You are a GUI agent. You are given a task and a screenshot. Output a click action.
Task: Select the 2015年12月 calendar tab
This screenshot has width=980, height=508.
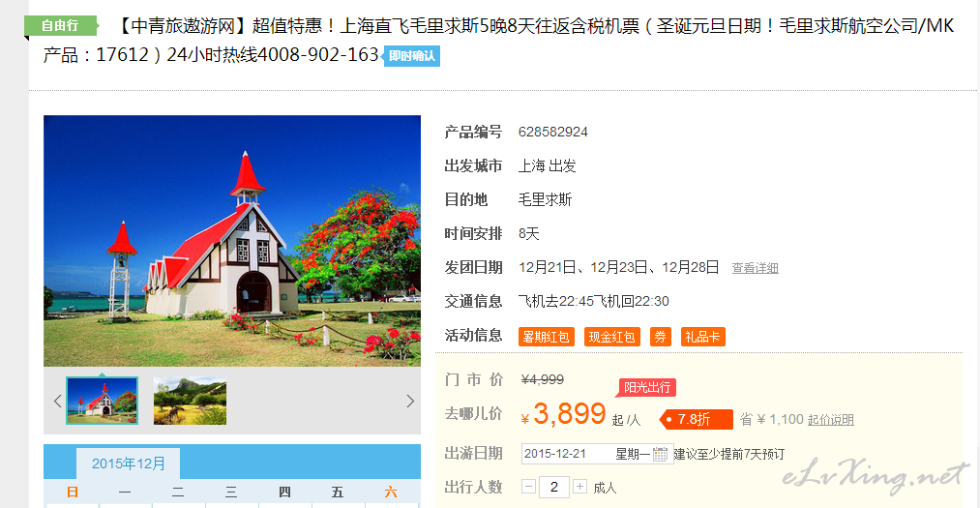coord(128,463)
